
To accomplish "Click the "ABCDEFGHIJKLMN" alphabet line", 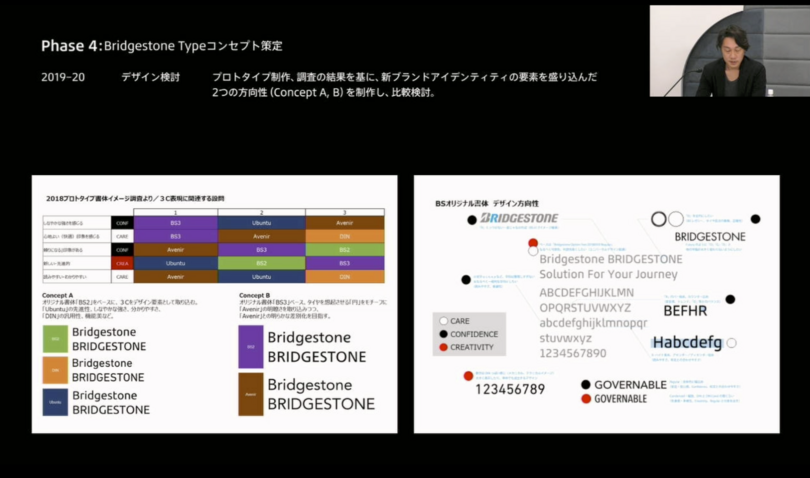I will point(586,292).
